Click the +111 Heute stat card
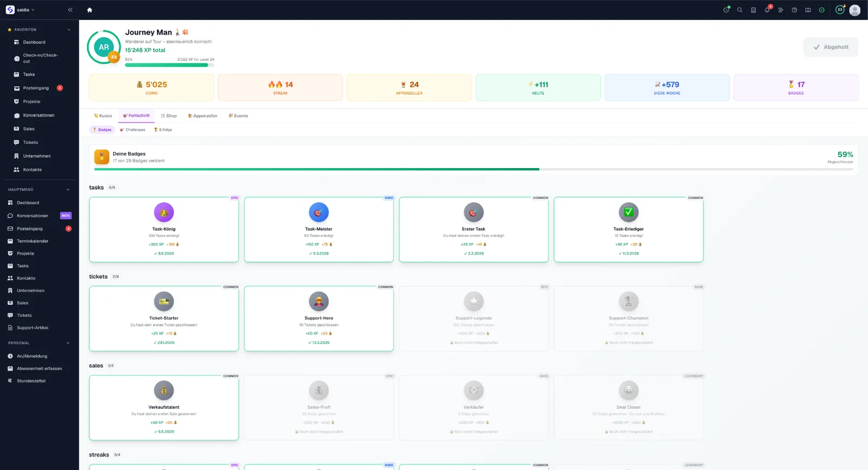 [538, 88]
